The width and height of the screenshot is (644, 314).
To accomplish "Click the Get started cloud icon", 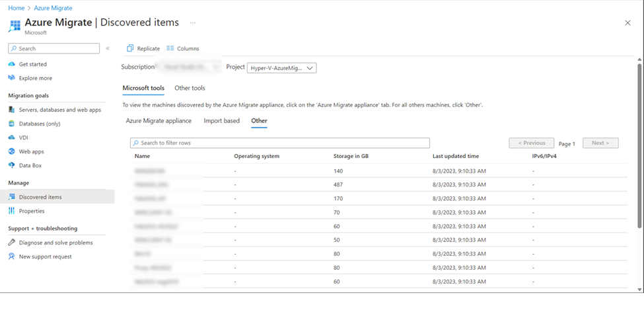I will point(11,64).
